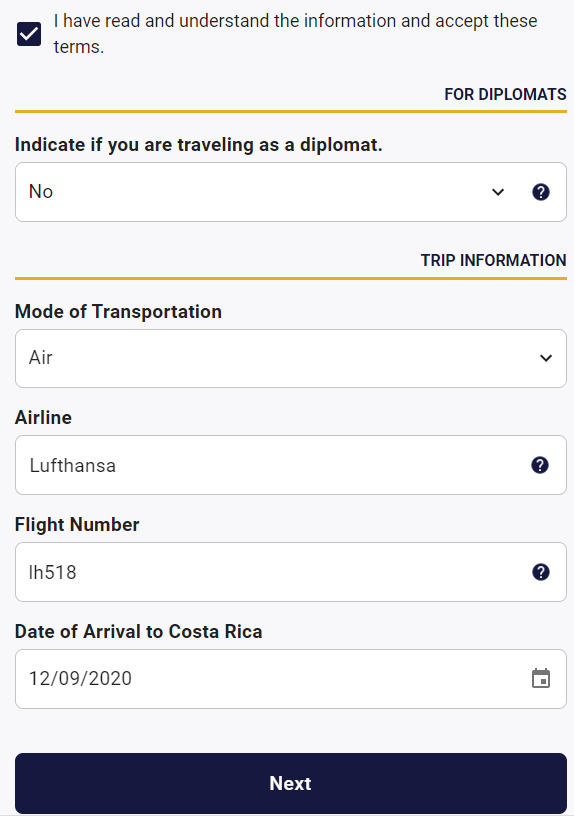This screenshot has height=818, width=574.
Task: Click the "I have read and understand" terms text
Action: pyautogui.click(x=295, y=34)
